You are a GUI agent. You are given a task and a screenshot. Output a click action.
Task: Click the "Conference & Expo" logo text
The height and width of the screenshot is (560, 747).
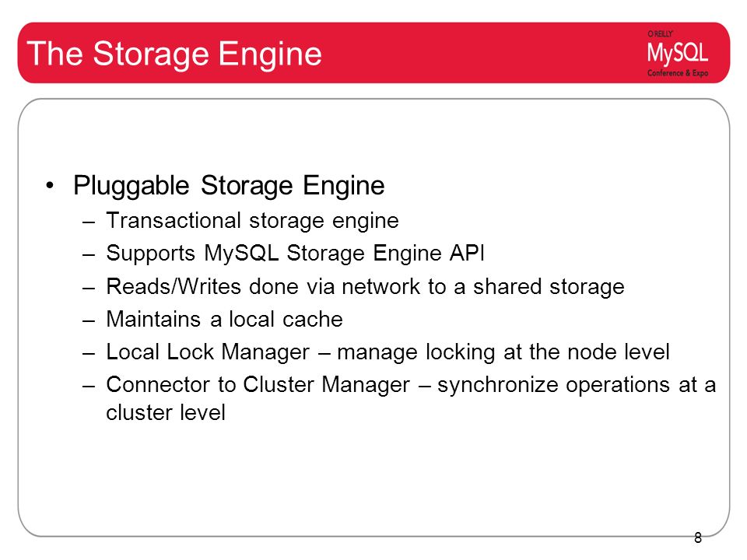[x=678, y=73]
